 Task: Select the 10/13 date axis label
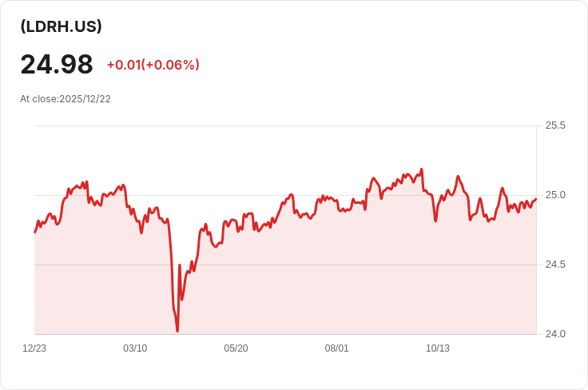point(438,348)
